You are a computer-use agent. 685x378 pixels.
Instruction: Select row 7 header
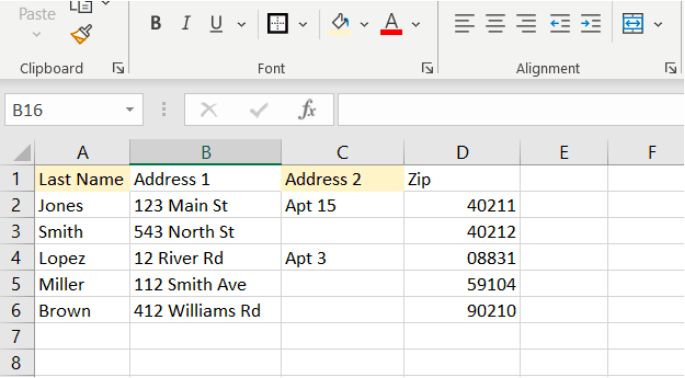[17, 336]
